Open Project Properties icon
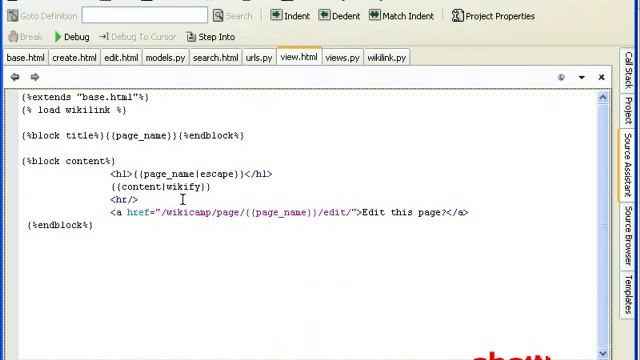This screenshot has width=640, height=360. pyautogui.click(x=458, y=16)
